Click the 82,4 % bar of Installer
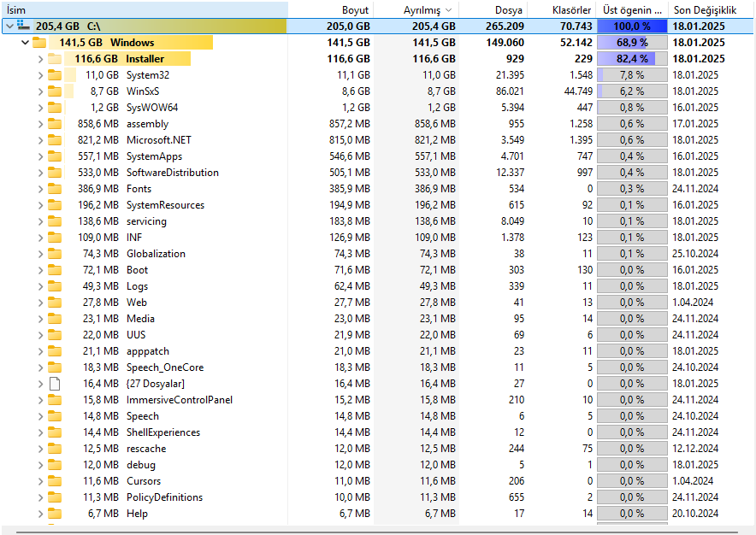756x535 pixels. pyautogui.click(x=632, y=59)
